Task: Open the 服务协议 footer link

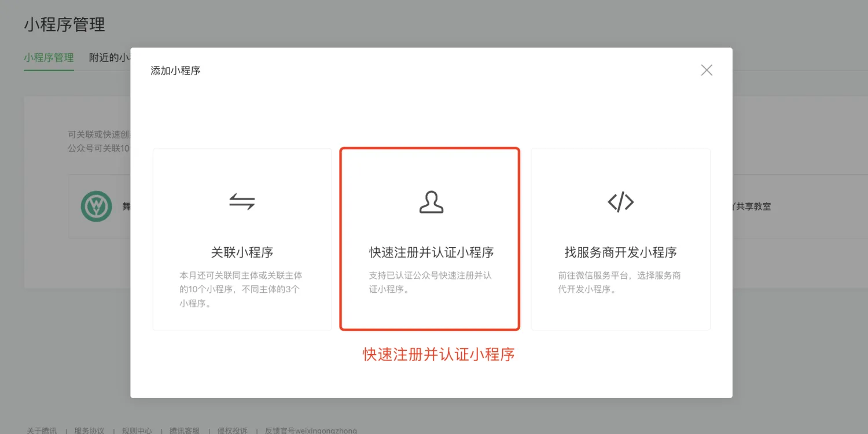Action: tap(89, 431)
